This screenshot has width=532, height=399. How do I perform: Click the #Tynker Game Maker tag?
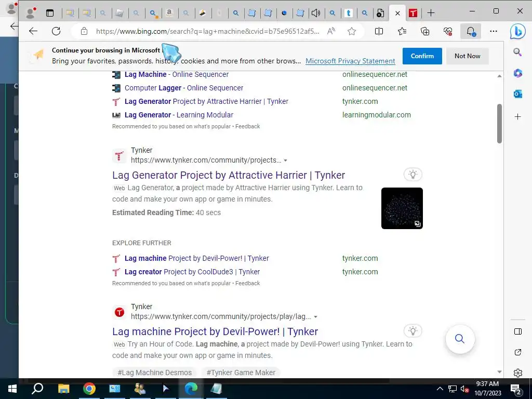[241, 373]
